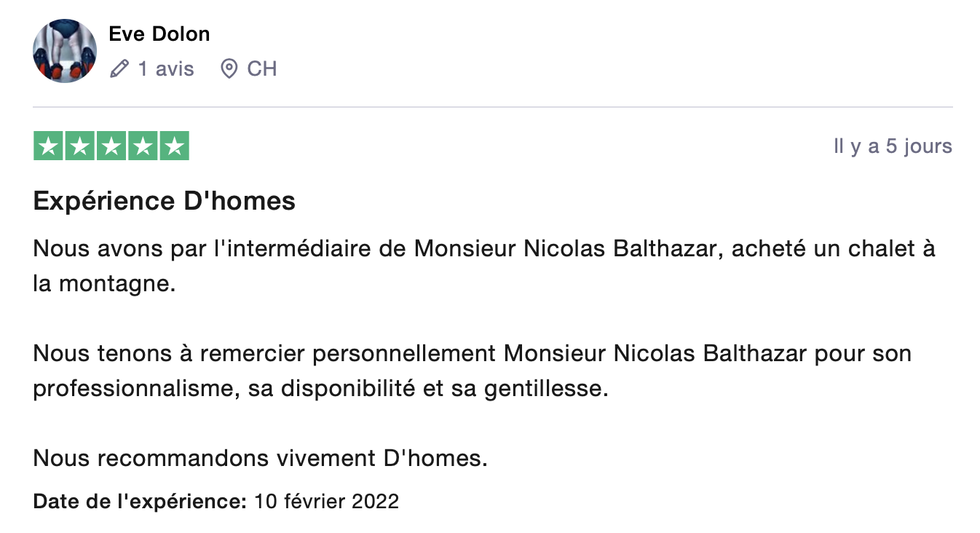Image resolution: width=980 pixels, height=533 pixels.
Task: Click the fifth green rating star
Action: [x=174, y=146]
